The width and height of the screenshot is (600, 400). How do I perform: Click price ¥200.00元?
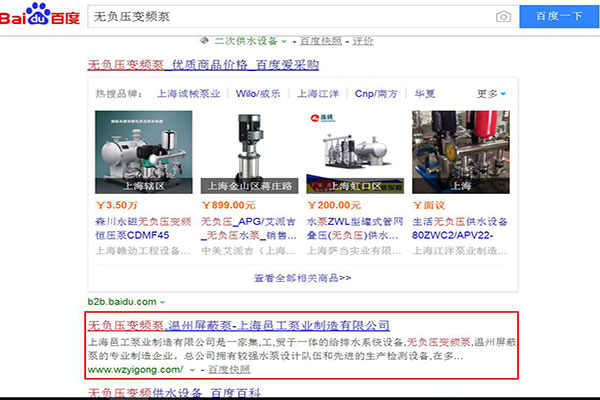(x=334, y=205)
